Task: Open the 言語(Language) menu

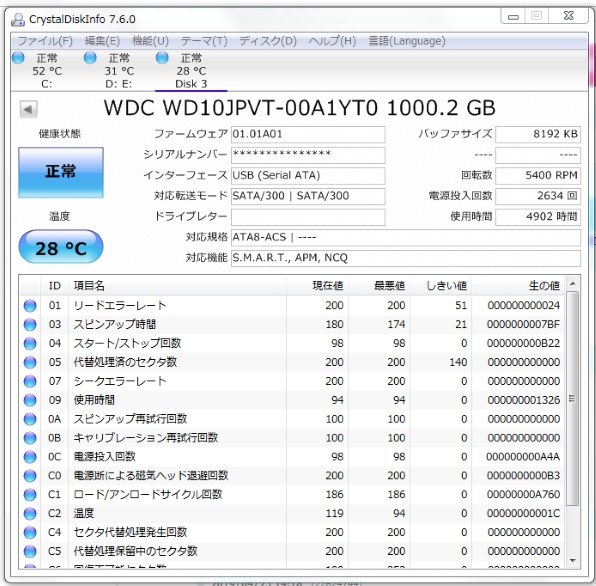Action: [x=407, y=41]
